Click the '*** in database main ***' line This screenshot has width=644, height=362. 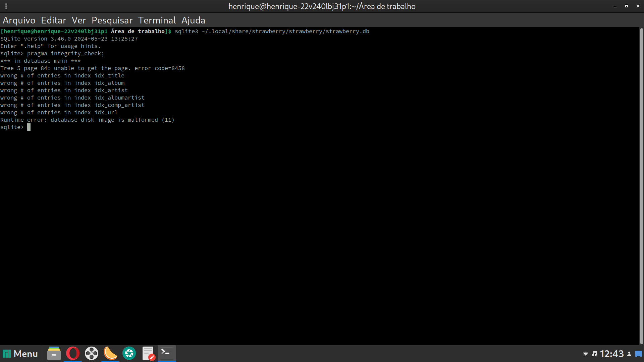tap(41, 61)
